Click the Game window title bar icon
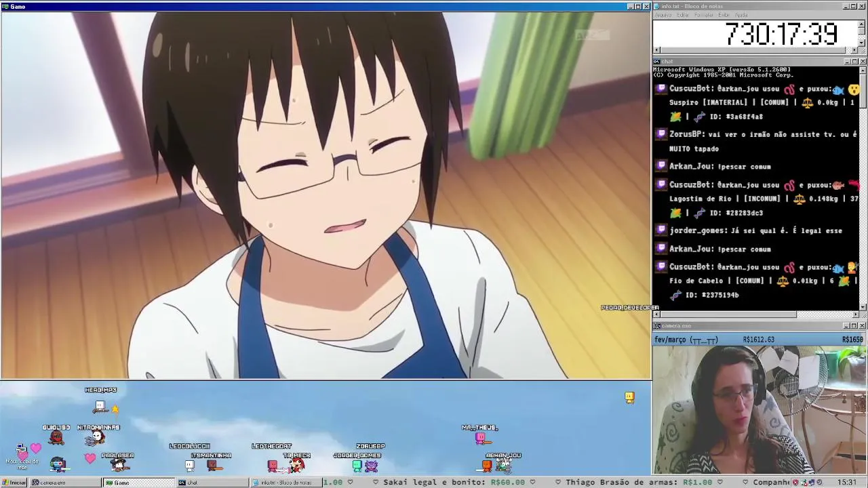 pos(5,6)
